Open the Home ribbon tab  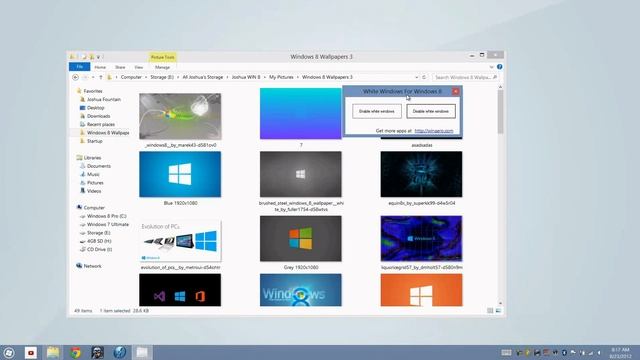point(100,67)
